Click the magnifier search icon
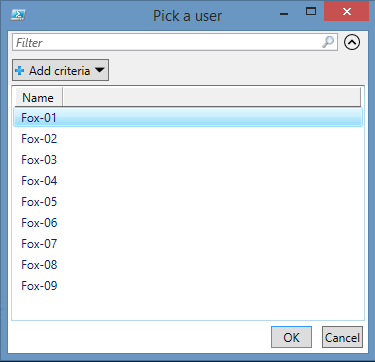The image size is (375, 362). tap(328, 42)
